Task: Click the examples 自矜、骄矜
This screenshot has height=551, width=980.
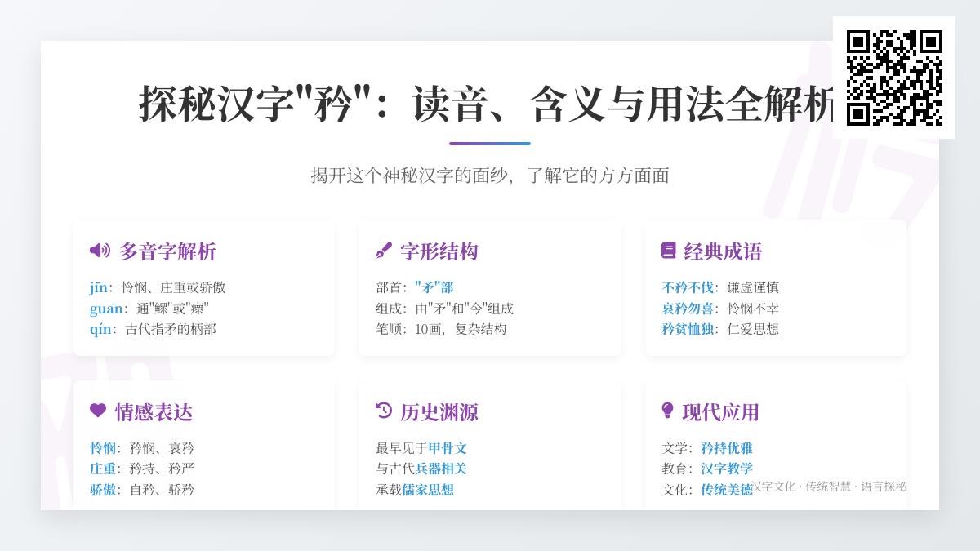Action: (x=162, y=490)
